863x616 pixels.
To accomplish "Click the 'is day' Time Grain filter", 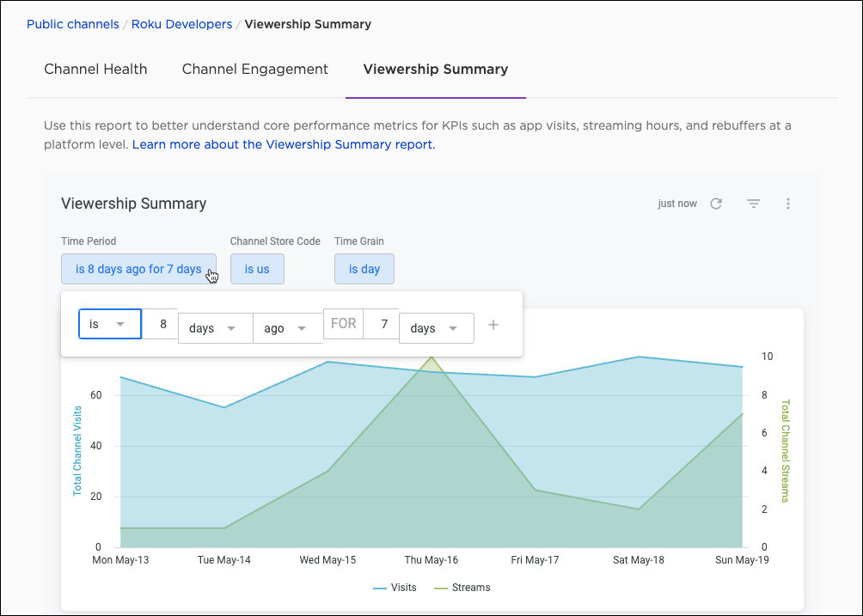I will [364, 269].
